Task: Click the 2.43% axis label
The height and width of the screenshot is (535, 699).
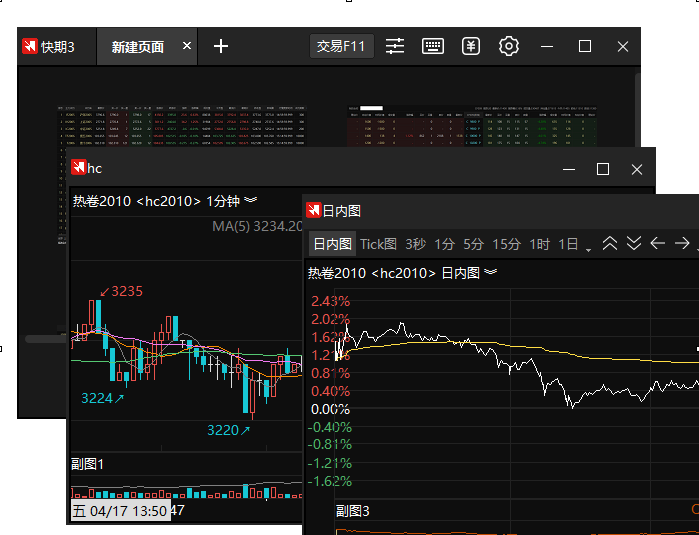Action: (x=330, y=301)
